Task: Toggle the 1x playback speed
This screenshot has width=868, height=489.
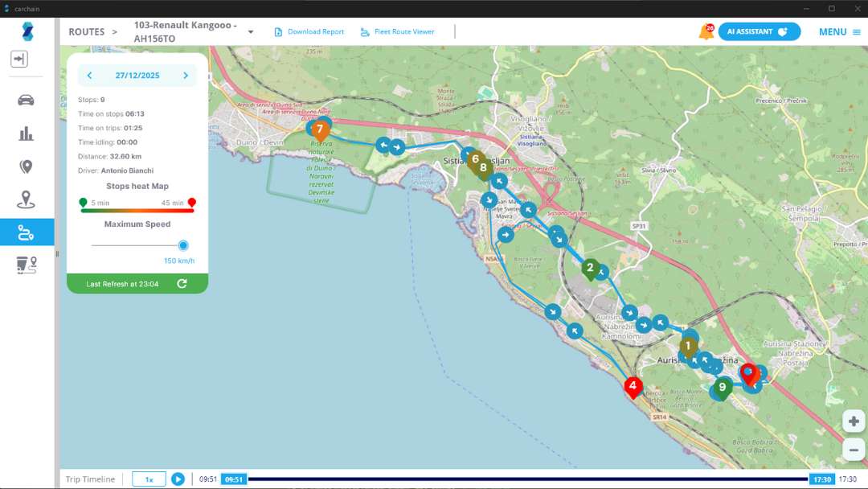Action: tap(148, 479)
